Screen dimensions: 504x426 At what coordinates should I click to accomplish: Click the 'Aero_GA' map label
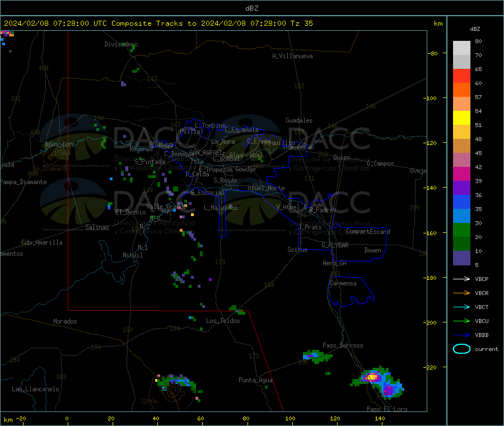point(335,263)
